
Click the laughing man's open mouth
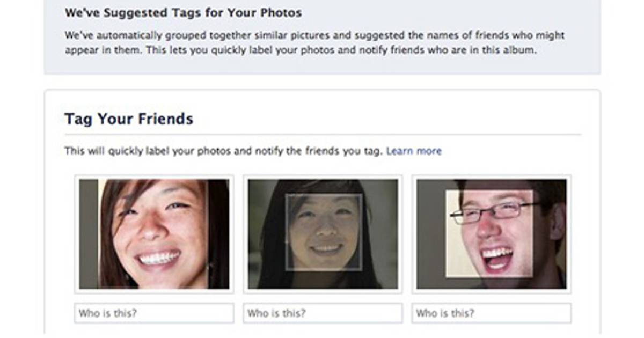(x=496, y=256)
